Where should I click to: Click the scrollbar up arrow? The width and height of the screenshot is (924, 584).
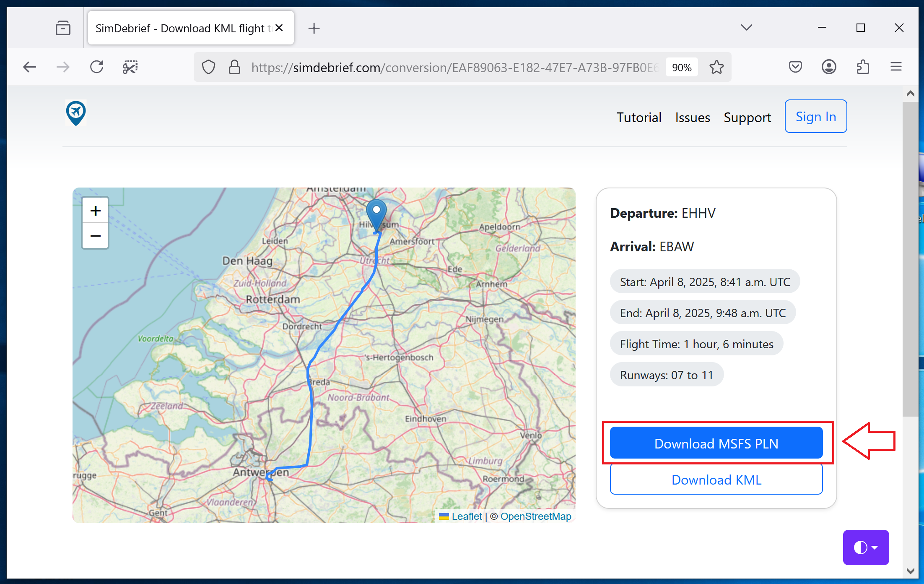[910, 94]
